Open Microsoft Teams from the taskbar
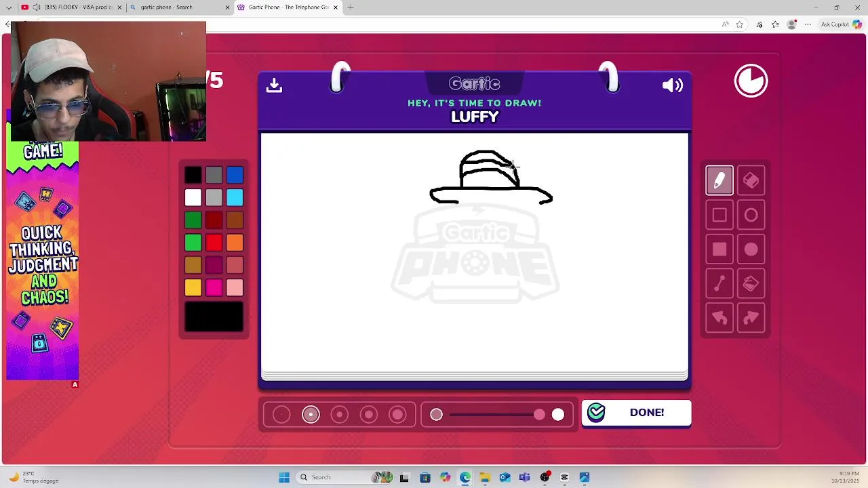Image resolution: width=868 pixels, height=488 pixels. click(x=525, y=477)
